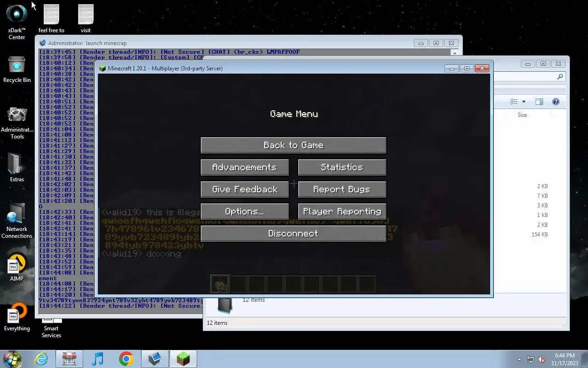The width and height of the screenshot is (588, 368).
Task: Click the network tray icon
Action: (531, 359)
